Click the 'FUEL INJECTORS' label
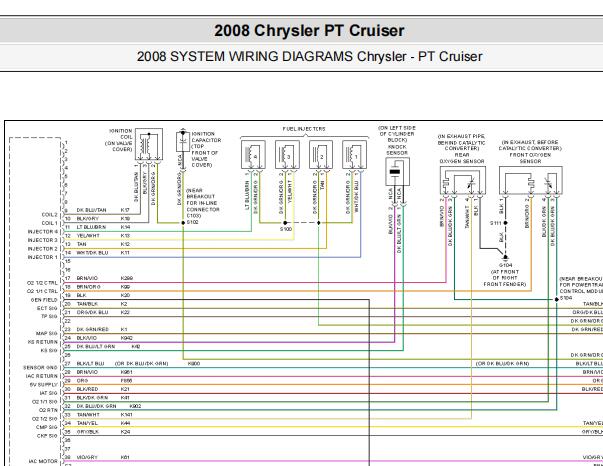603x466 pixels. (304, 129)
